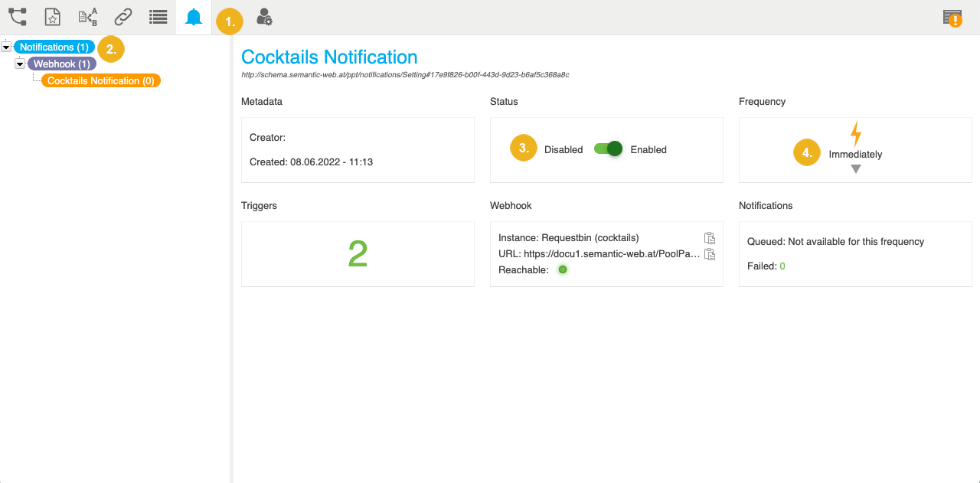Check the green Reachable status indicator

(x=563, y=269)
